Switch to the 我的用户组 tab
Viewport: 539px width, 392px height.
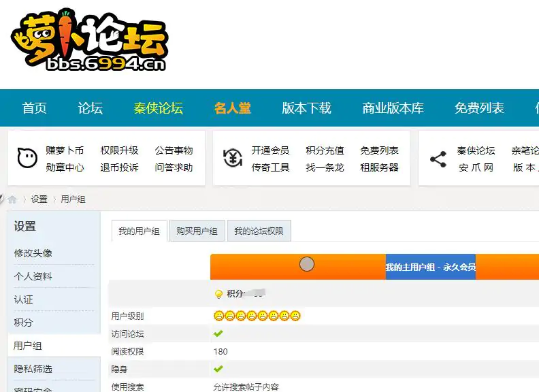pos(140,231)
